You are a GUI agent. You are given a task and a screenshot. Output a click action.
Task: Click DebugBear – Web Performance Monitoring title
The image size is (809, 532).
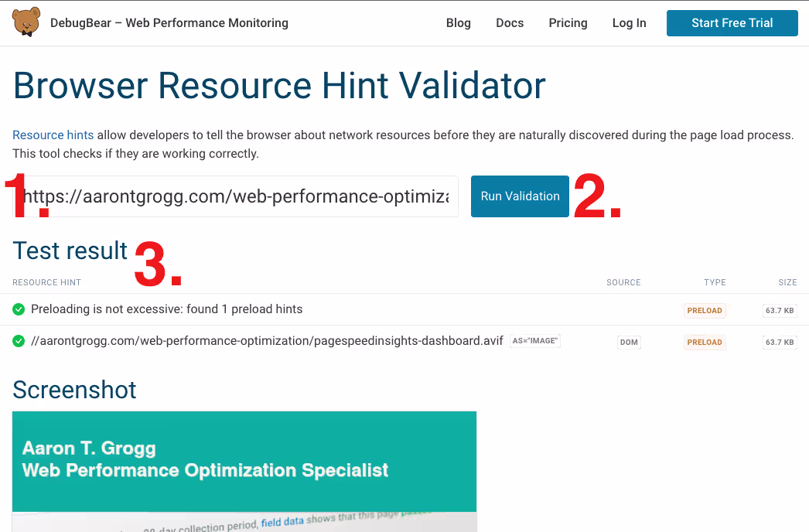169,23
